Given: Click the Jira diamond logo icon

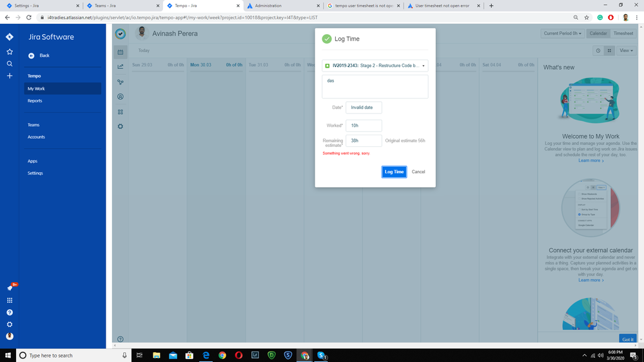Looking at the screenshot, I should tap(10, 37).
